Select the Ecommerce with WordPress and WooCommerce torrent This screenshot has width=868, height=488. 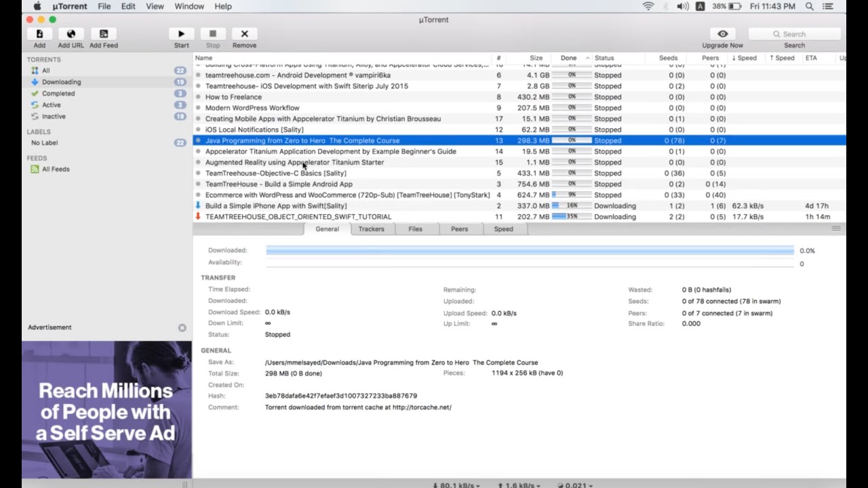[519, 195]
